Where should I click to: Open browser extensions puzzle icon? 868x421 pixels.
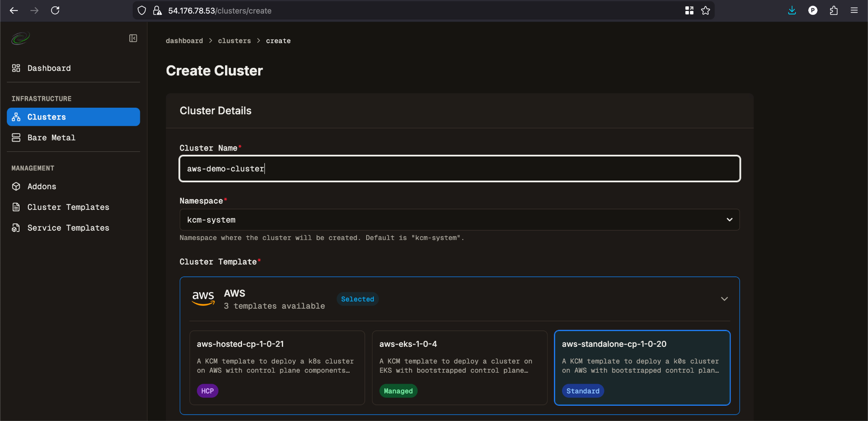pyautogui.click(x=833, y=11)
